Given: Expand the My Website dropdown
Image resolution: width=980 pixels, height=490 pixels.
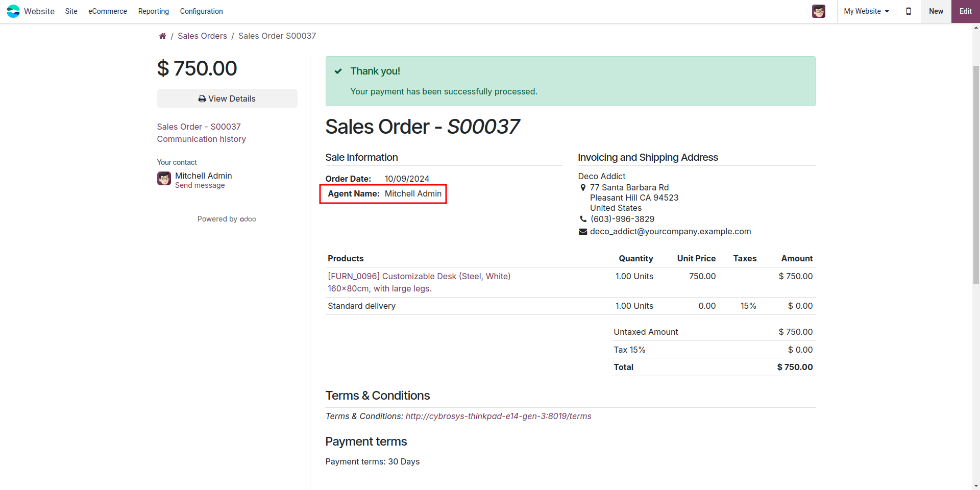Looking at the screenshot, I should click(x=866, y=11).
